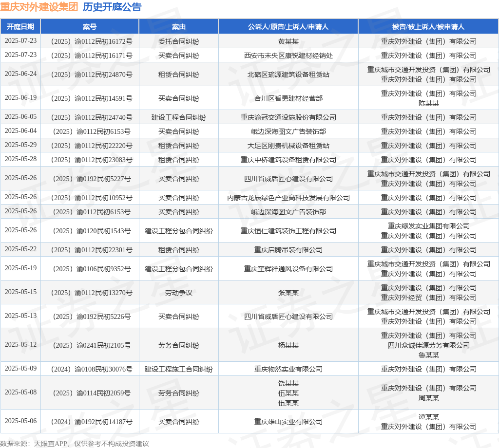Screen dimensions: 499x448
Task: Click case number (2025)渝0114民初2059号
Action: point(92,393)
